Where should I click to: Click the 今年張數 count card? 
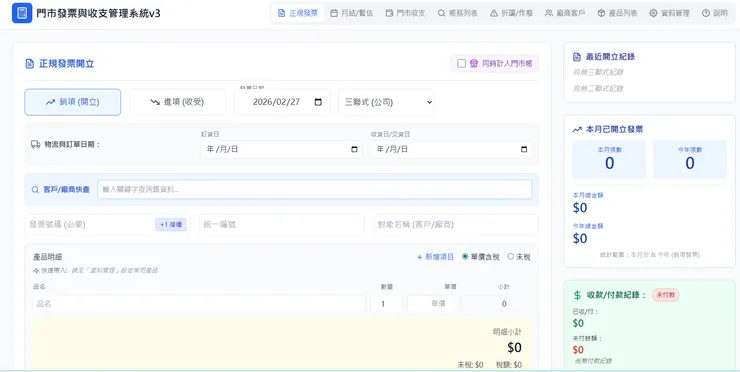[690, 159]
